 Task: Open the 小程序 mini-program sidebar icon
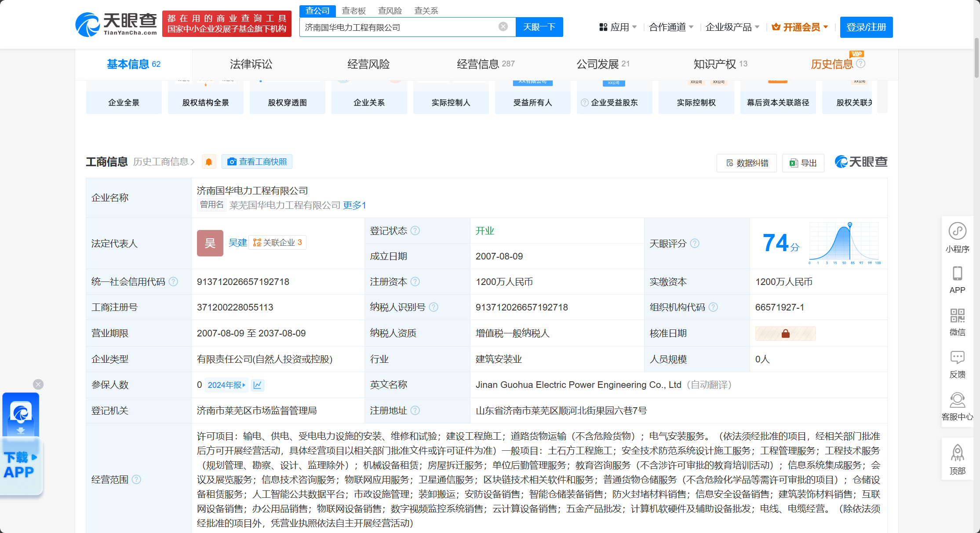click(x=957, y=237)
